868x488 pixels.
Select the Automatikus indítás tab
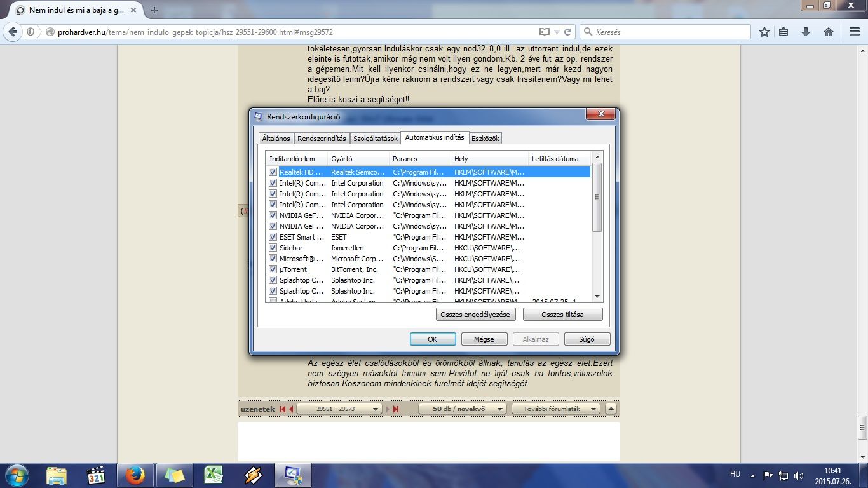(435, 137)
